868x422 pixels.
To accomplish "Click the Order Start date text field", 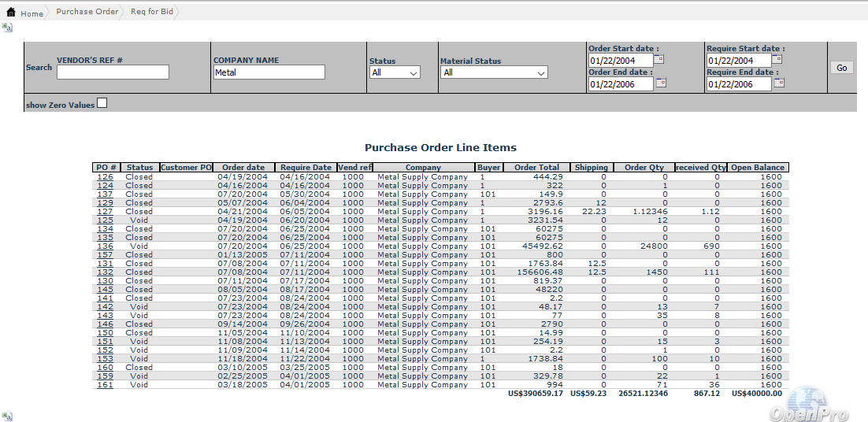I will point(621,61).
